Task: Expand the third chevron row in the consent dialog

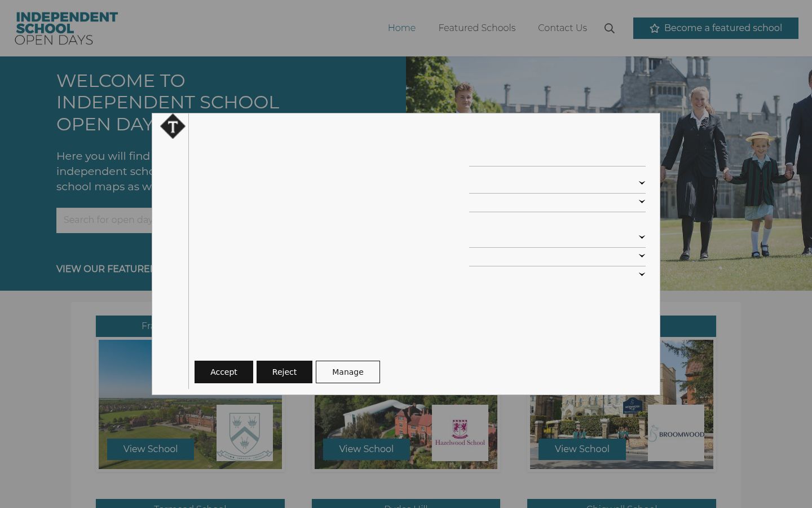Action: tap(642, 237)
